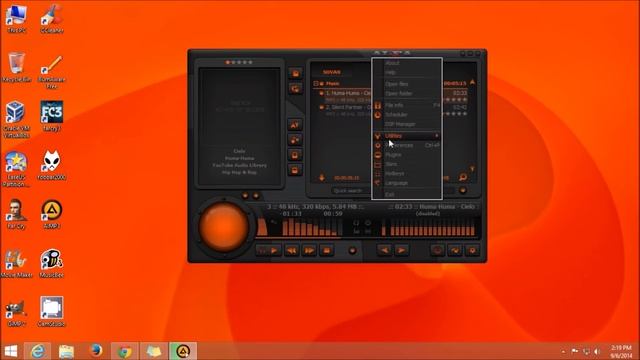Collapse the Music group in the playlist
The image size is (640, 360).
click(316, 84)
